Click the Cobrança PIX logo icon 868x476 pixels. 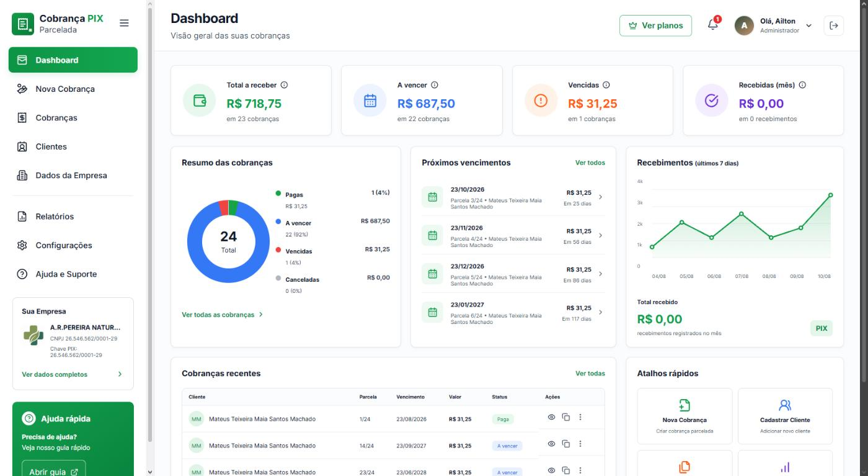click(x=22, y=24)
